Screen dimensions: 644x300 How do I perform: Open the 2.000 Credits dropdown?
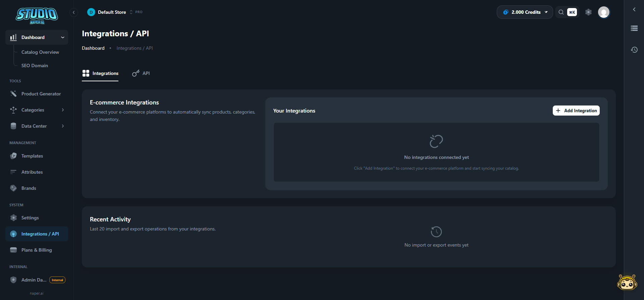525,12
